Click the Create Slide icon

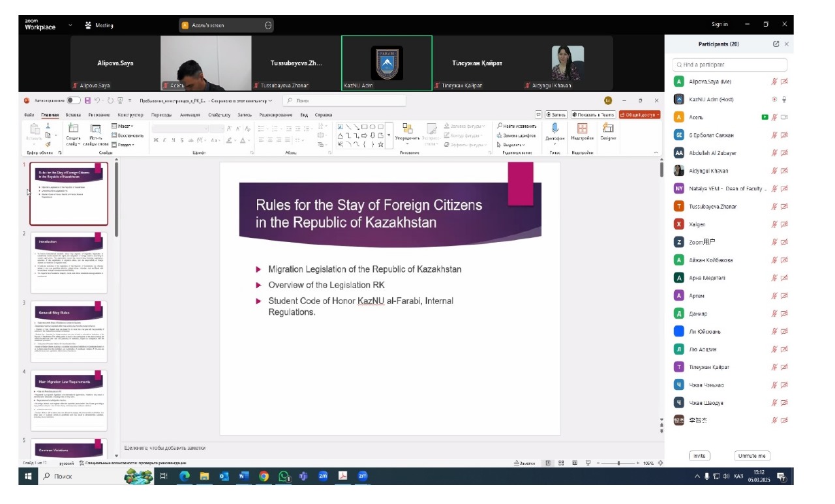(74, 128)
